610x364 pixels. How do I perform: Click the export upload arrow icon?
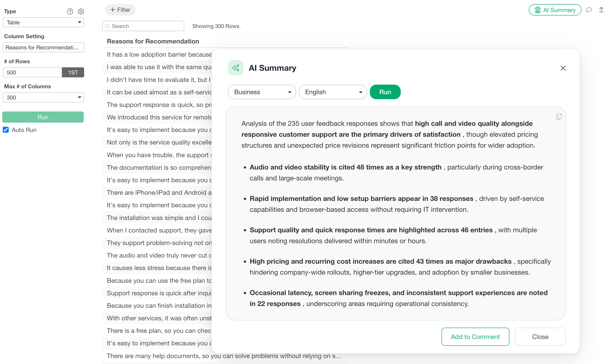pyautogui.click(x=601, y=10)
